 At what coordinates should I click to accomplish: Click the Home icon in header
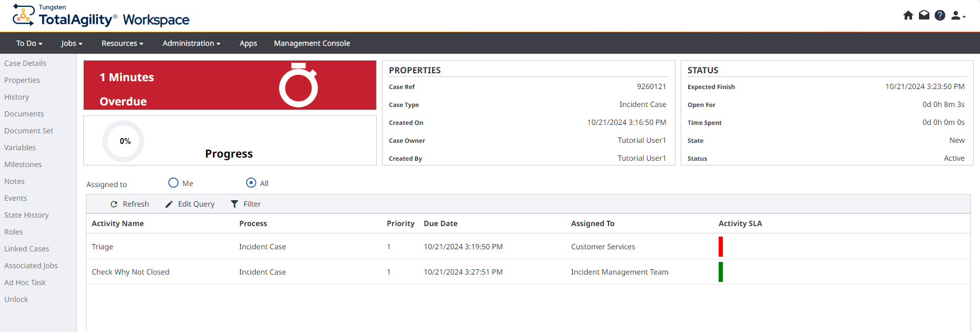908,15
